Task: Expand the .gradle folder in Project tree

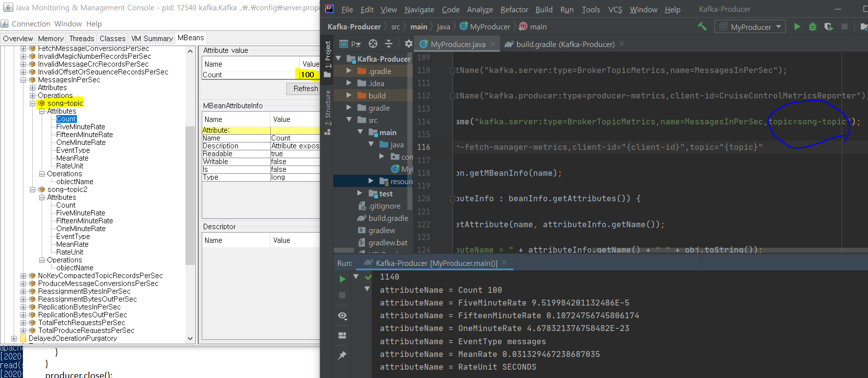Action: 349,71
